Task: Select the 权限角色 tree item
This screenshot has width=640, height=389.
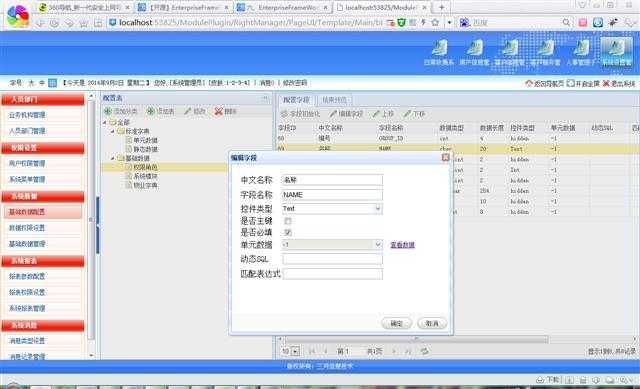Action: pyautogui.click(x=145, y=167)
